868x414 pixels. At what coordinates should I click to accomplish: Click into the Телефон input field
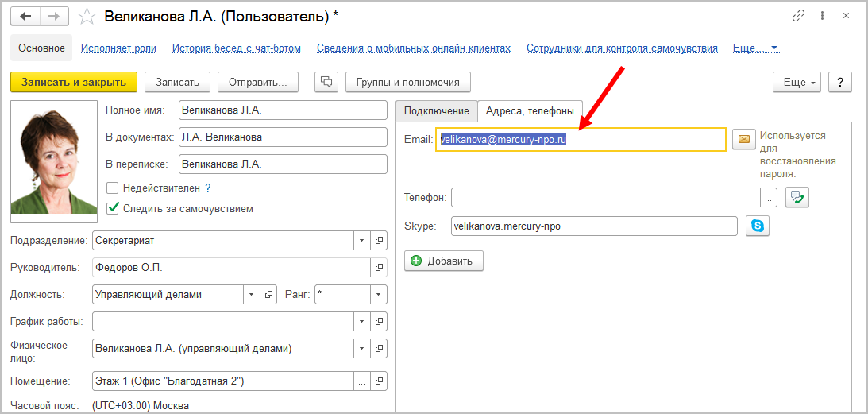605,197
